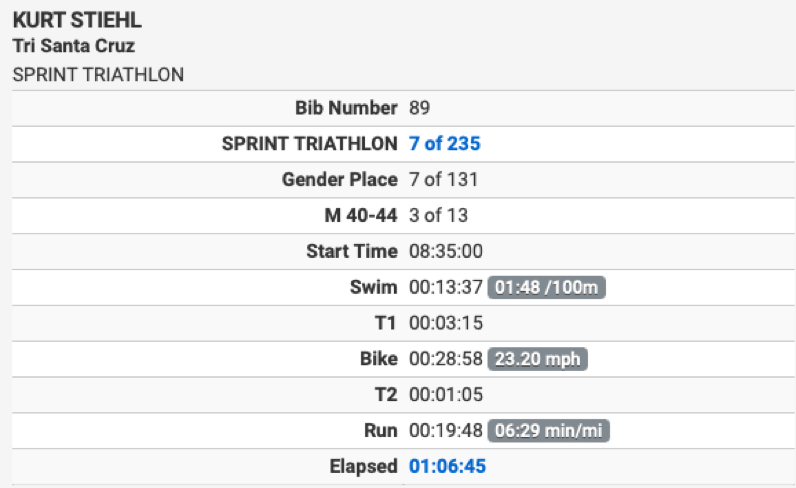Select the Run time 00:19:48
This screenshot has width=796, height=488.
point(446,431)
